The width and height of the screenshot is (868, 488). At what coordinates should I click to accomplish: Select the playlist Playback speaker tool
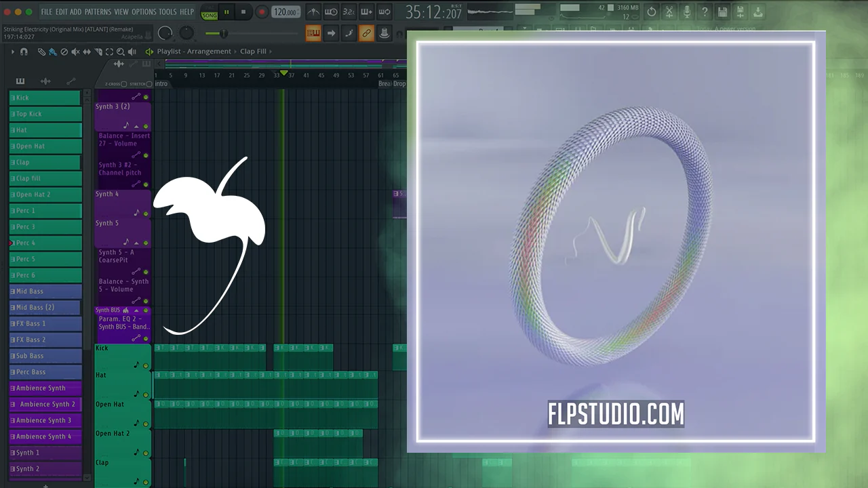coord(132,52)
